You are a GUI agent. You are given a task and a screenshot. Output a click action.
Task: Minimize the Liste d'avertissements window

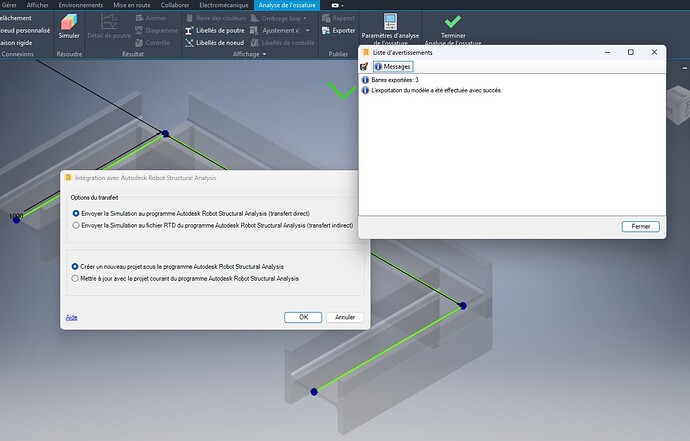(607, 52)
